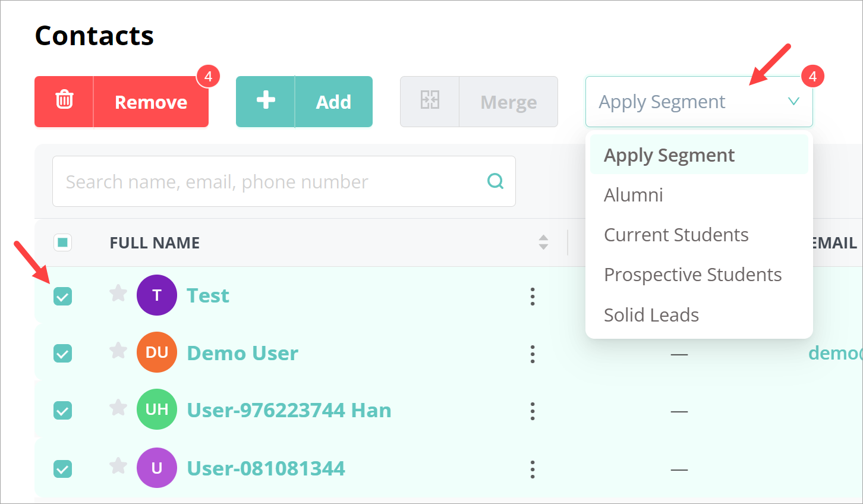Open the three-dot menu for Demo User
Image resolution: width=863 pixels, height=504 pixels.
click(x=533, y=354)
